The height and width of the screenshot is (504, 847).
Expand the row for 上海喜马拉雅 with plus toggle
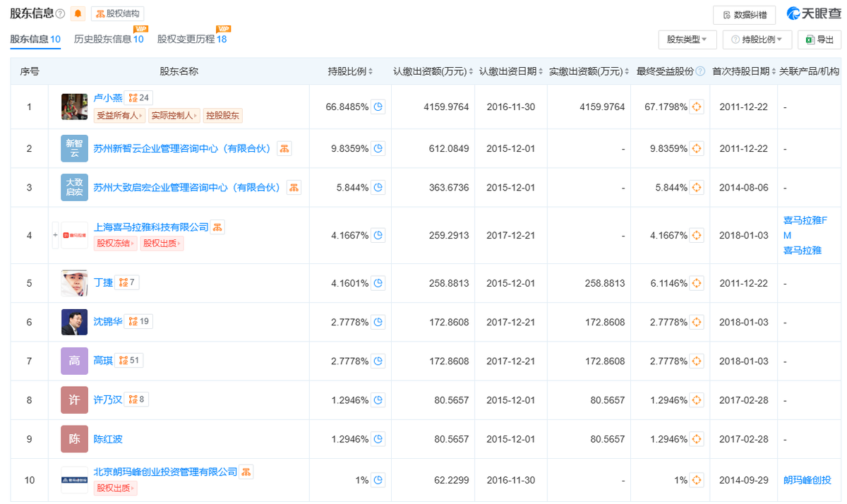[x=55, y=235]
